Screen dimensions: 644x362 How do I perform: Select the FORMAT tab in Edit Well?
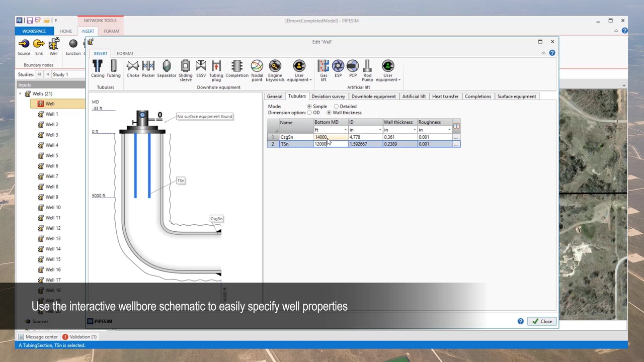click(x=125, y=53)
